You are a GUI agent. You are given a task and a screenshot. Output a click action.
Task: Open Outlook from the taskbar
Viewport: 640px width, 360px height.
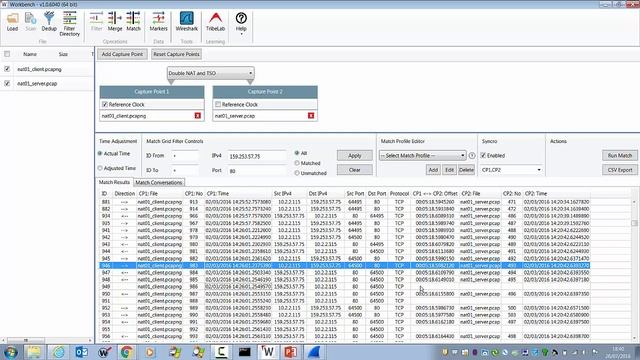[81, 352]
